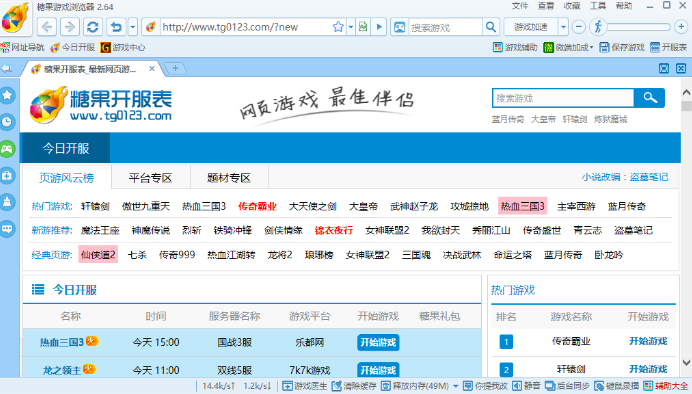Open the red 传奇霸业 hot game link
The height and width of the screenshot is (394, 692).
257,206
